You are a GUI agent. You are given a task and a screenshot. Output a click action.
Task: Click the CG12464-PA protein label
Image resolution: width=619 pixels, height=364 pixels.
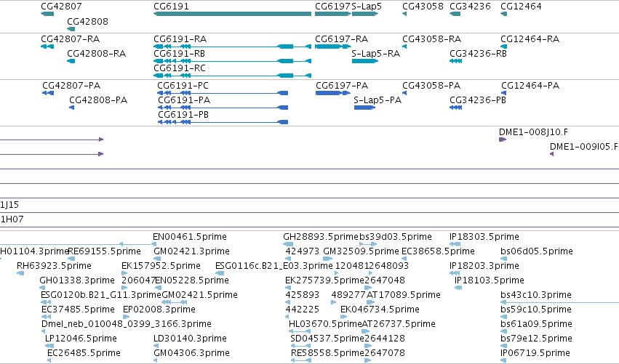530,86
